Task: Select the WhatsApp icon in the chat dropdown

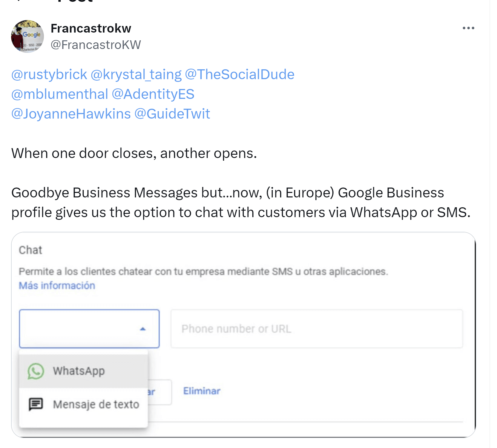Action: pyautogui.click(x=36, y=371)
